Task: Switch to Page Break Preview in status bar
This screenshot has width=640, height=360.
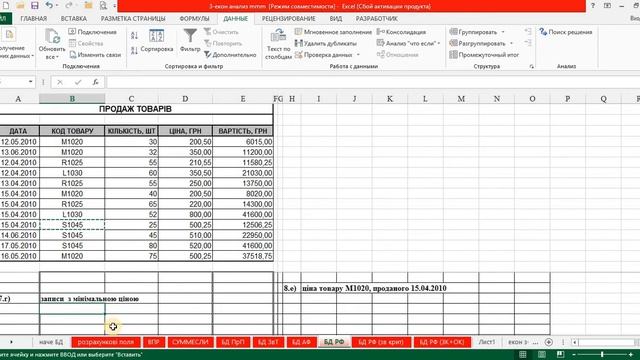Action: tap(560, 354)
